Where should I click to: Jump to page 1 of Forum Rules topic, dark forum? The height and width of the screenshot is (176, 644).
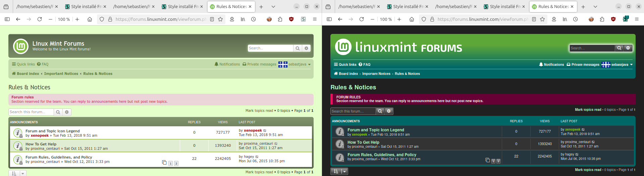pos(493,161)
